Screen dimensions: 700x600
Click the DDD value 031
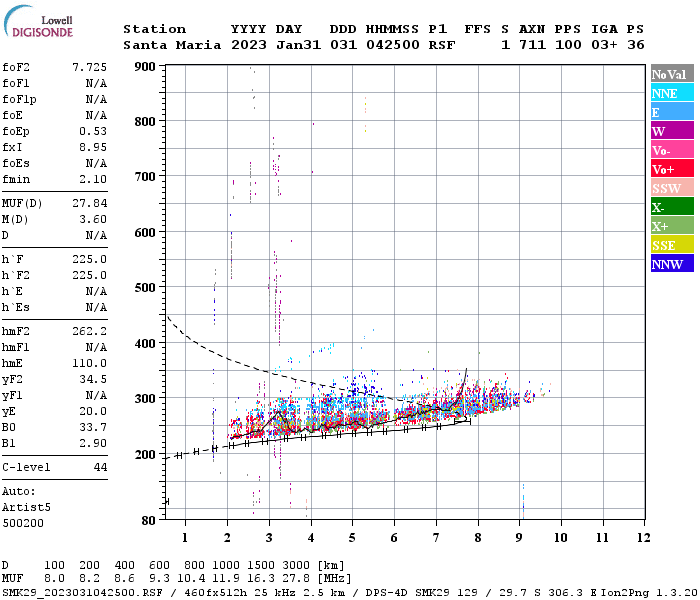click(x=344, y=45)
